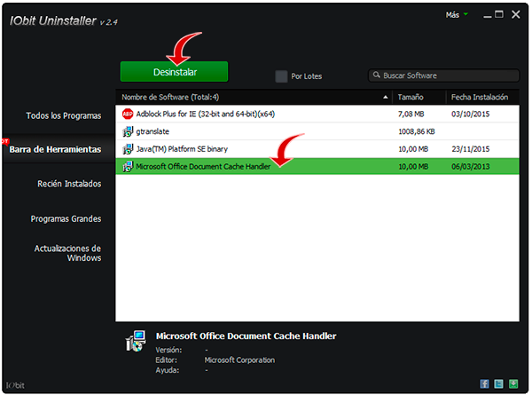The height and width of the screenshot is (395, 532).
Task: Open Programas Grandes section
Action: (66, 218)
